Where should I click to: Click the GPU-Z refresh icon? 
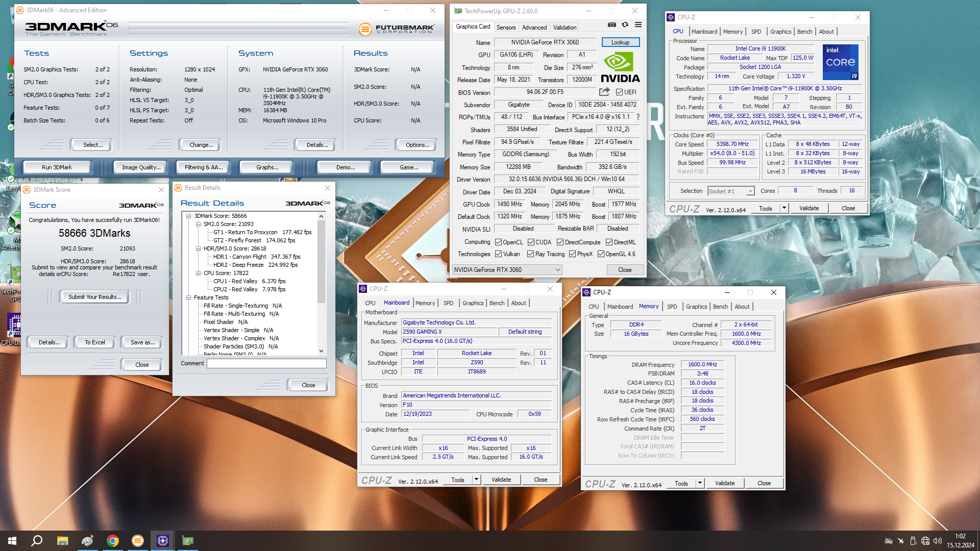click(x=625, y=25)
